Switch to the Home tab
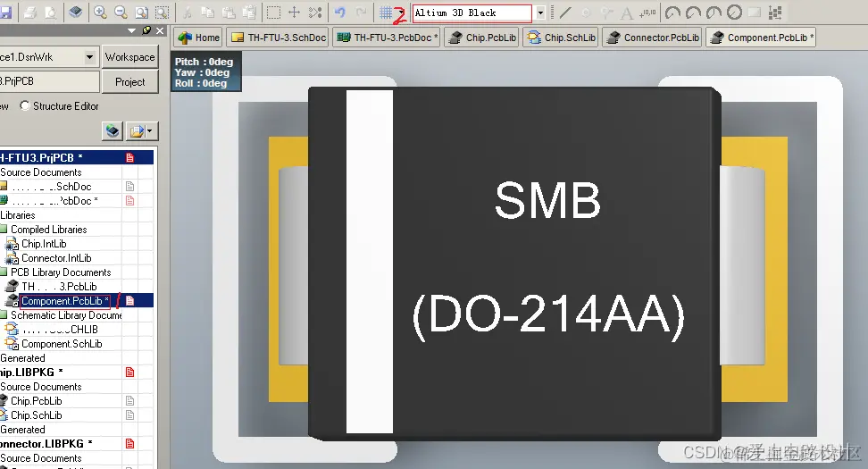Viewport: 868px width, 469px height. coord(198,38)
